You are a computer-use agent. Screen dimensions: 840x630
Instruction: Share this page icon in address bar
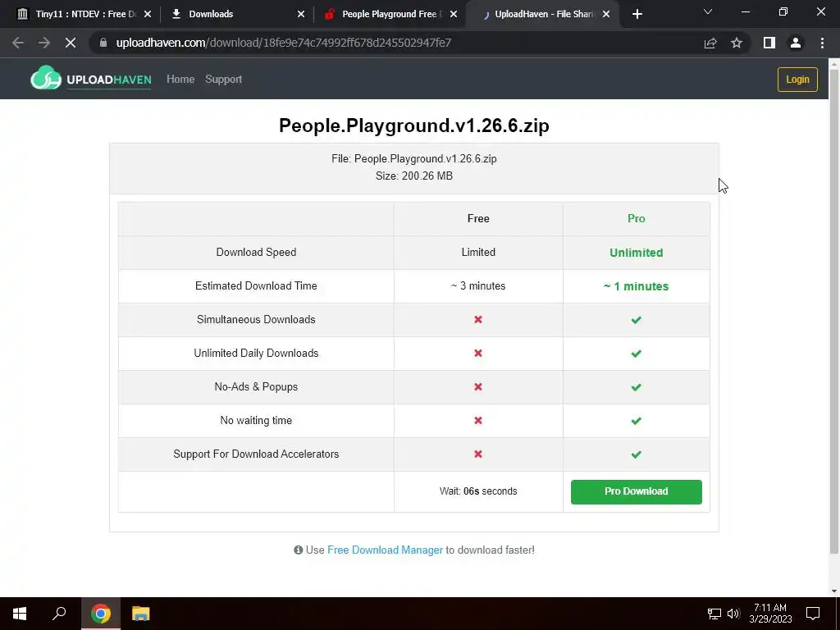(710, 43)
